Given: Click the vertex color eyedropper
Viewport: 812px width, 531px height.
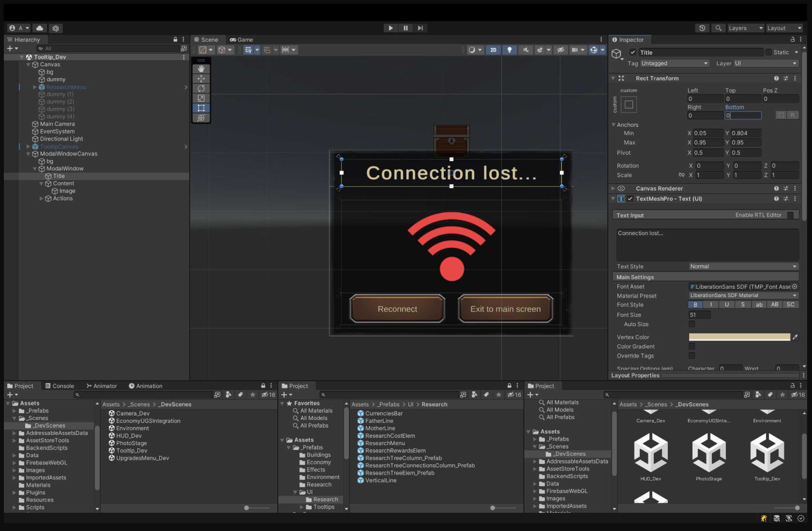Looking at the screenshot, I should (795, 337).
